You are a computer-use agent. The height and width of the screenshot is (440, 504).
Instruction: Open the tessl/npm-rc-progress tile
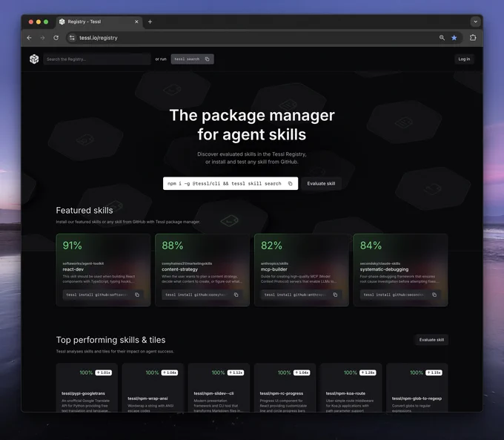click(285, 387)
